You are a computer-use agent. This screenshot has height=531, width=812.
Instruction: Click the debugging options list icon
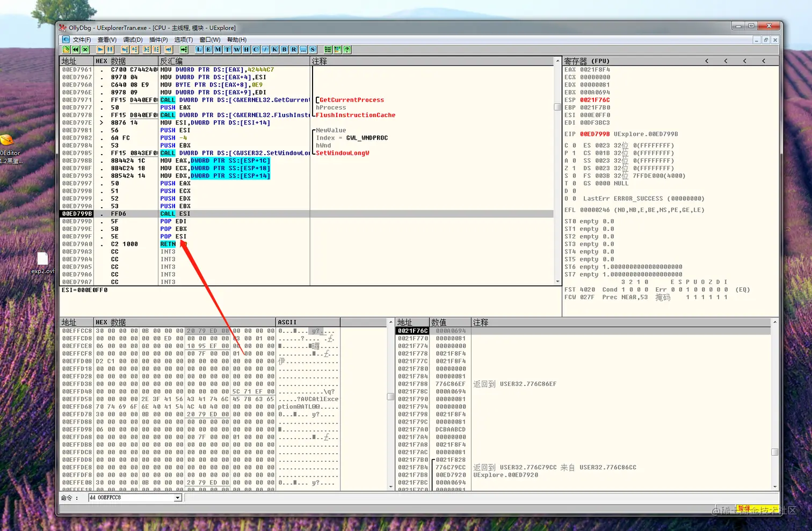[x=328, y=49]
